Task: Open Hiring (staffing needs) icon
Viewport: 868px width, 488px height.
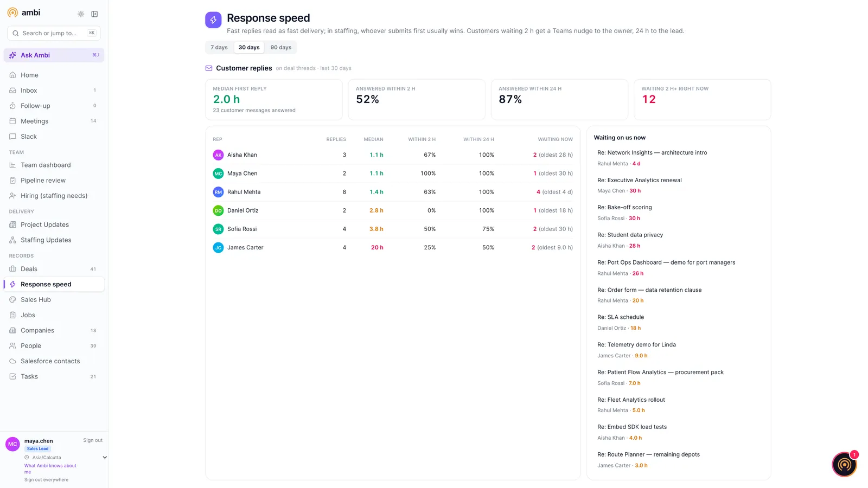Action: [x=12, y=196]
